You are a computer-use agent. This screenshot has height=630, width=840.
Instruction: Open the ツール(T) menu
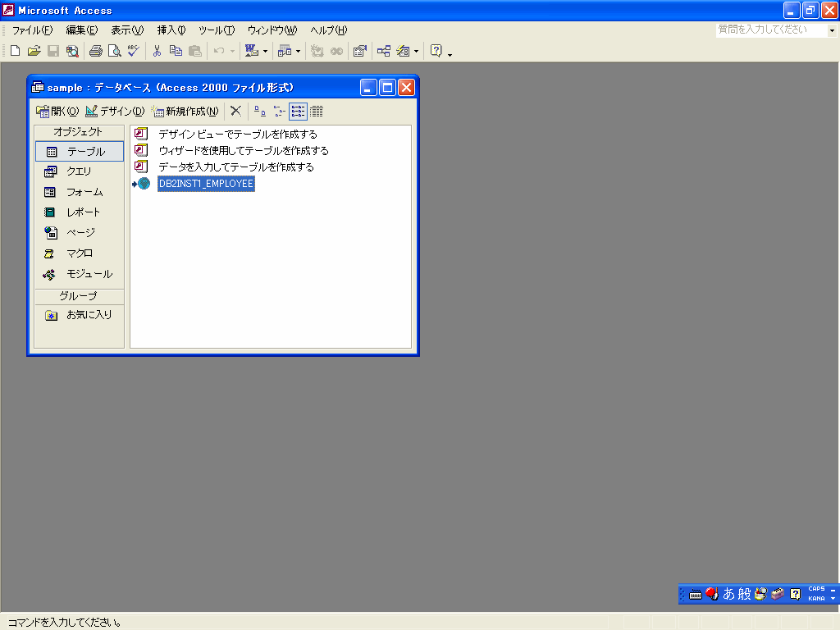(x=217, y=30)
